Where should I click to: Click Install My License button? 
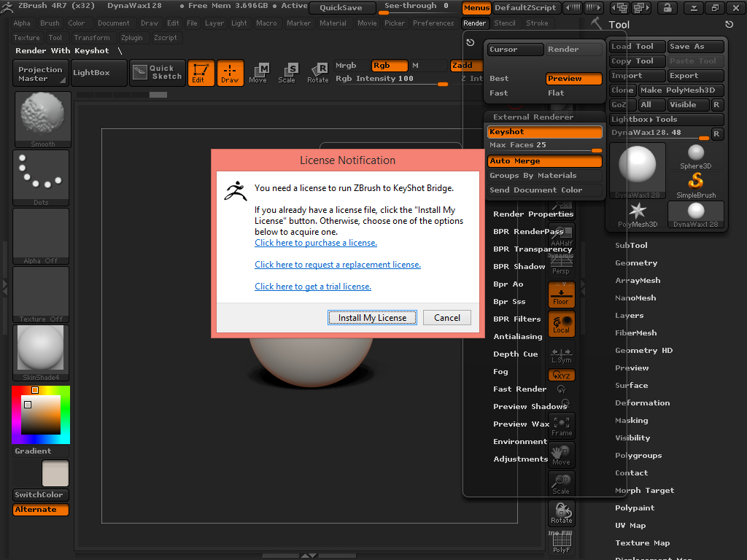(x=372, y=318)
